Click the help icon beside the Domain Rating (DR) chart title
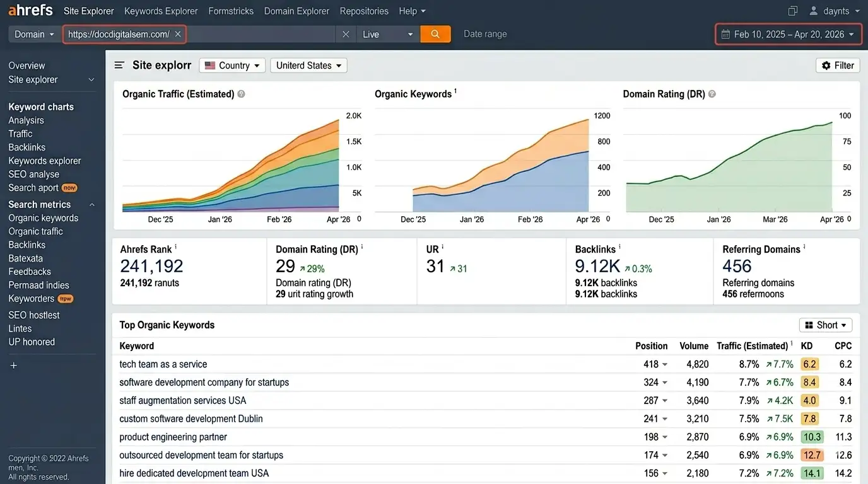The height and width of the screenshot is (484, 868). pyautogui.click(x=712, y=94)
